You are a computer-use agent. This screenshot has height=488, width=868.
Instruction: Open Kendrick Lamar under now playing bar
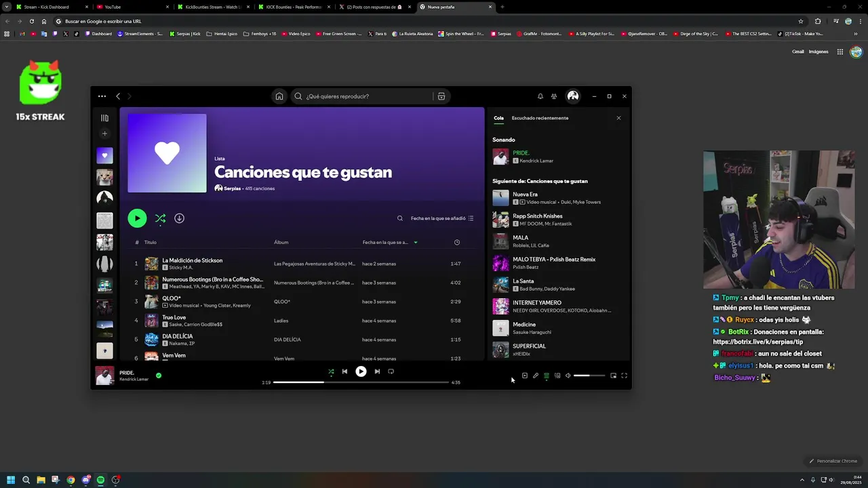[x=134, y=380]
